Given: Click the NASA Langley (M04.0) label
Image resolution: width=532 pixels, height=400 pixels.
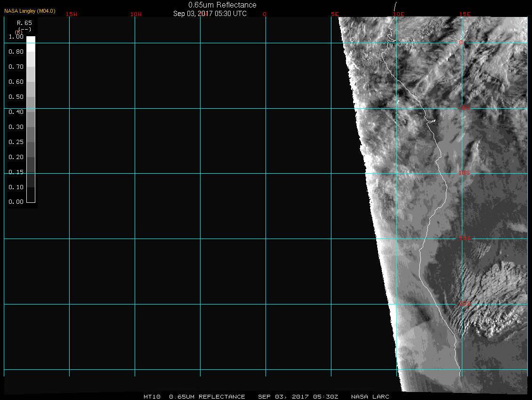Looking at the screenshot, I should (30, 11).
